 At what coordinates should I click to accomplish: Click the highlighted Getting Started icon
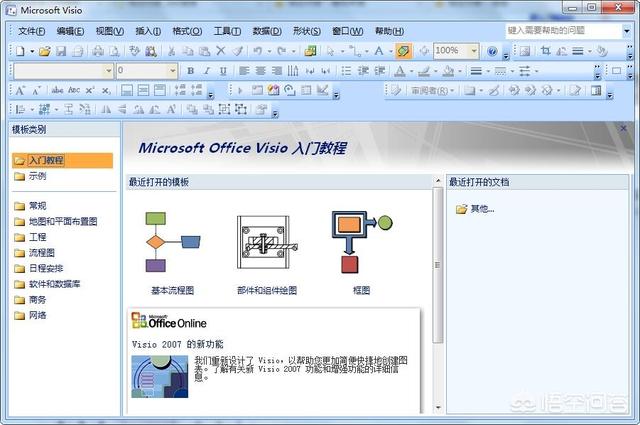403,51
